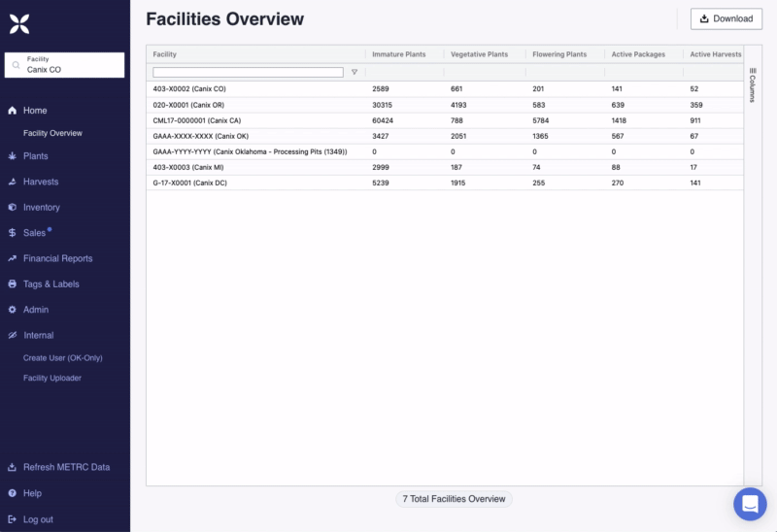This screenshot has width=777, height=532.
Task: Sort by Facility column header
Action: tap(164, 54)
